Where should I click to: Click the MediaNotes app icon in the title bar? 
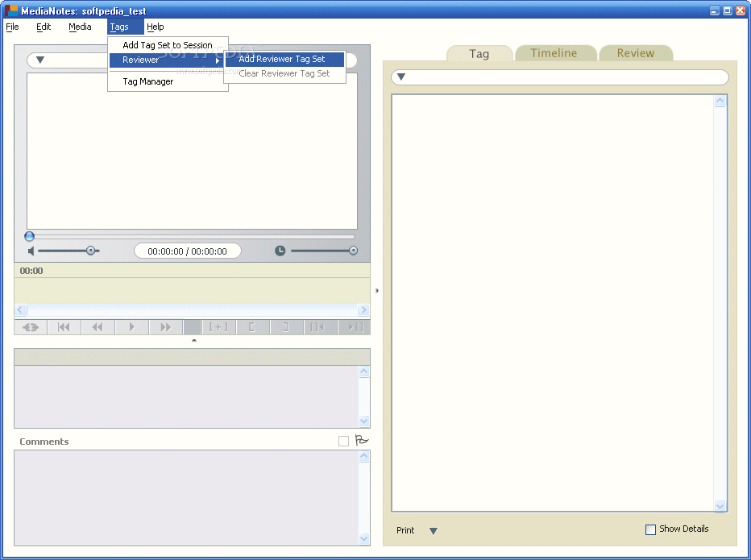click(10, 10)
